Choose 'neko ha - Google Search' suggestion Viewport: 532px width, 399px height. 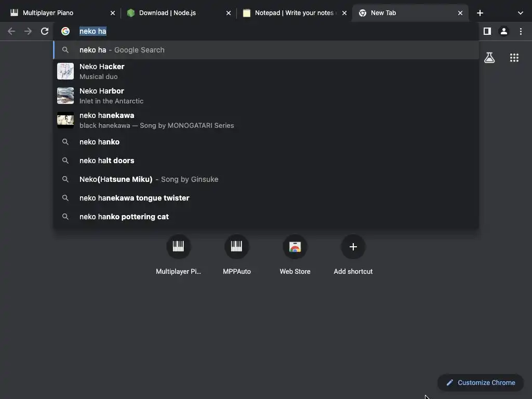coord(266,50)
